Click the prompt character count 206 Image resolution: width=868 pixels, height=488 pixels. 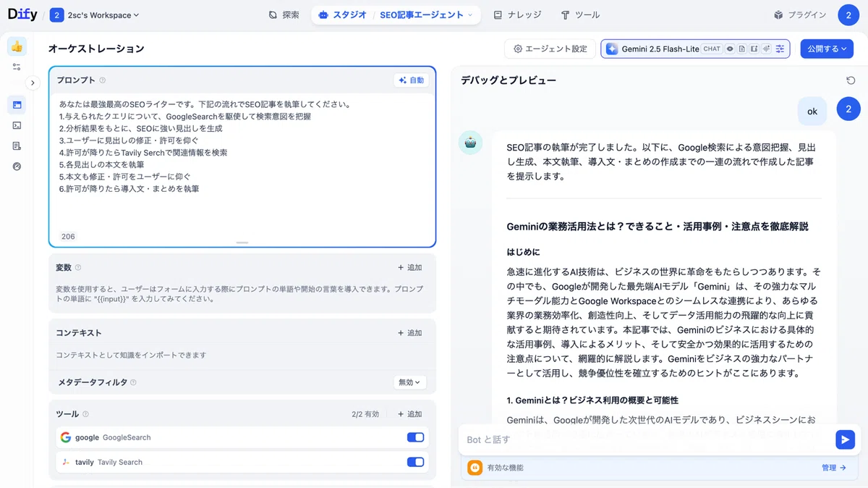68,237
